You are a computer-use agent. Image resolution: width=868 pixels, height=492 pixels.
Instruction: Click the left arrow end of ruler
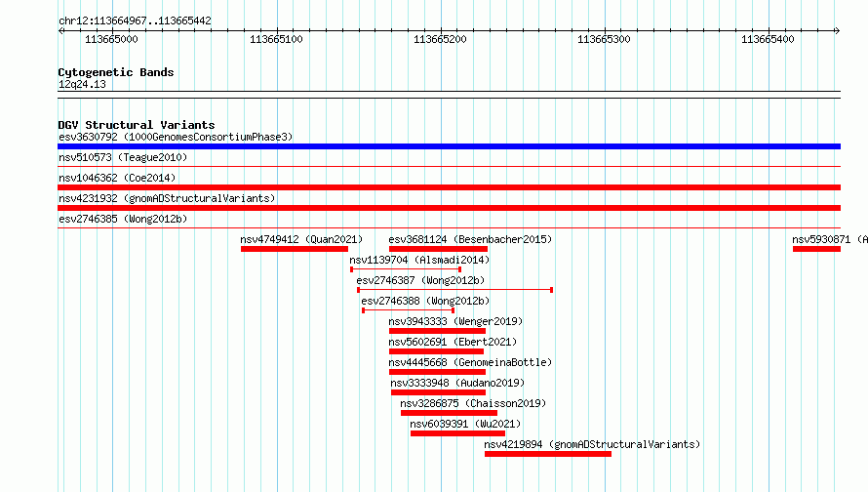tap(60, 30)
